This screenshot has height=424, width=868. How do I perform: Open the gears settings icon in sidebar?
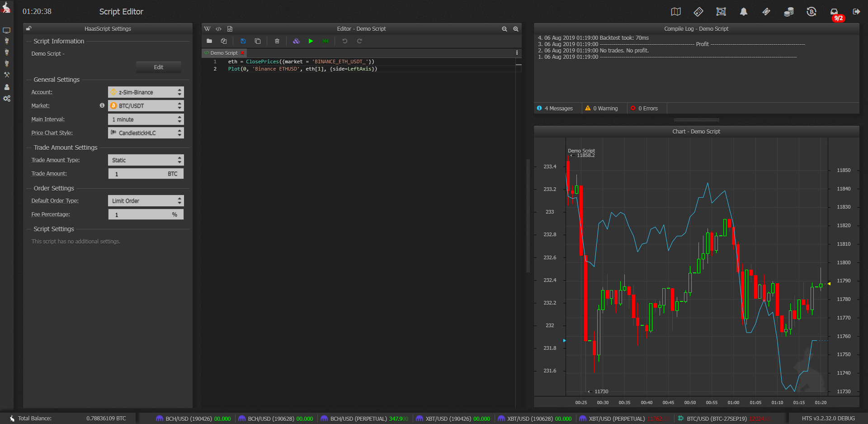pyautogui.click(x=7, y=98)
